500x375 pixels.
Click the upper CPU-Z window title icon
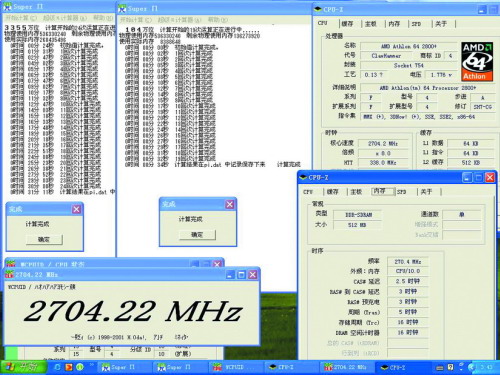coord(318,9)
